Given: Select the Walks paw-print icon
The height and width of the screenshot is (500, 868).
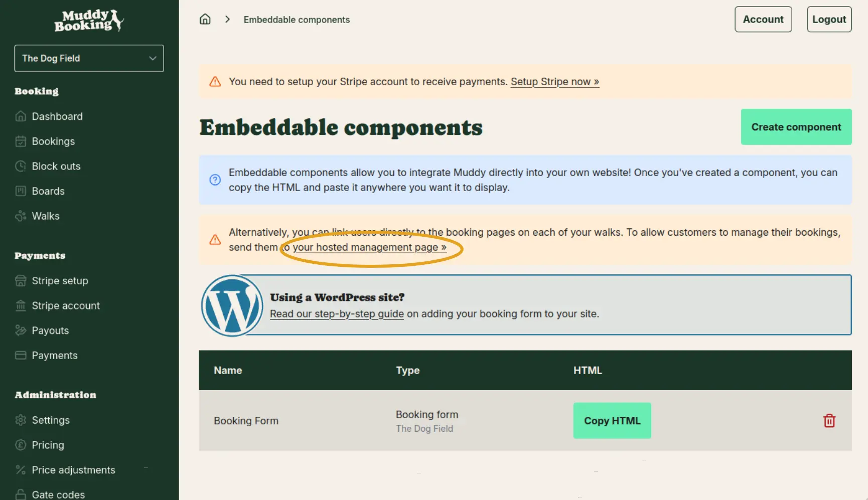Looking at the screenshot, I should (x=21, y=216).
